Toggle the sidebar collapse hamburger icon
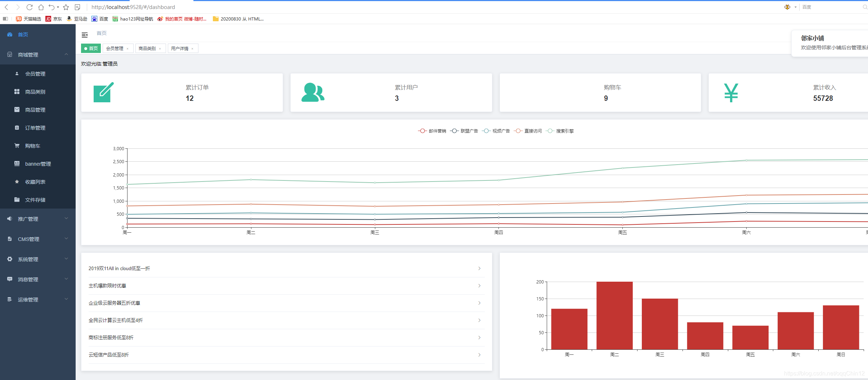Viewport: 868px width, 380px height. (x=85, y=35)
